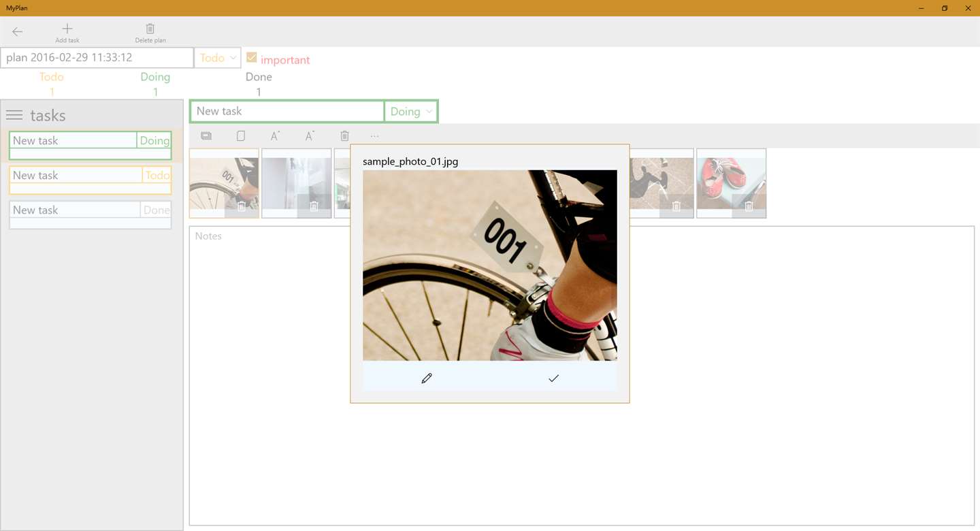Increase the notes font size
This screenshot has width=980, height=531.
point(275,136)
